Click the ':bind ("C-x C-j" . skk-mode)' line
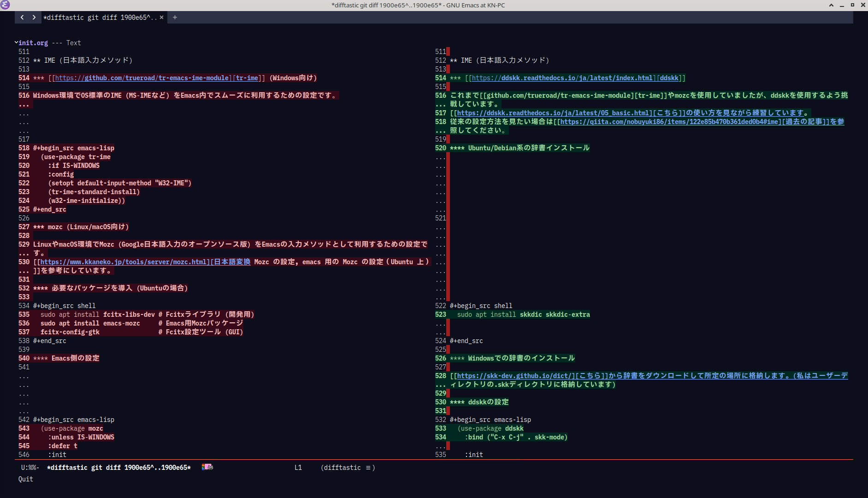Viewport: 868px width, 498px height. point(516,437)
